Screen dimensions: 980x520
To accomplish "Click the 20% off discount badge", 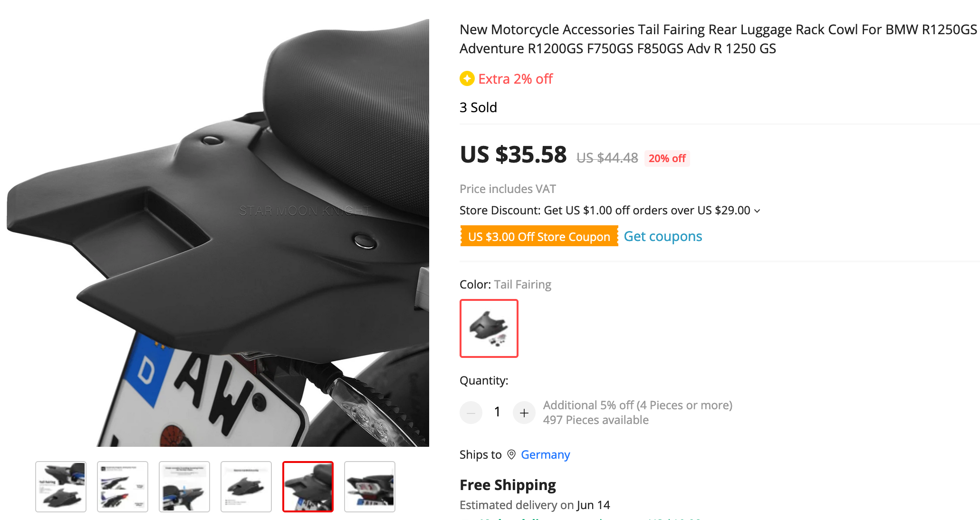I will [667, 159].
